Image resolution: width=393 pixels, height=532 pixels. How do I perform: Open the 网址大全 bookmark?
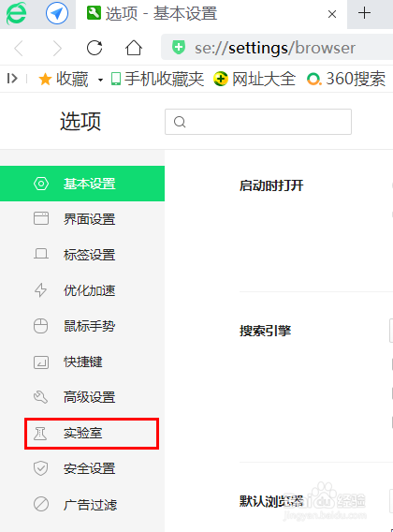(255, 79)
